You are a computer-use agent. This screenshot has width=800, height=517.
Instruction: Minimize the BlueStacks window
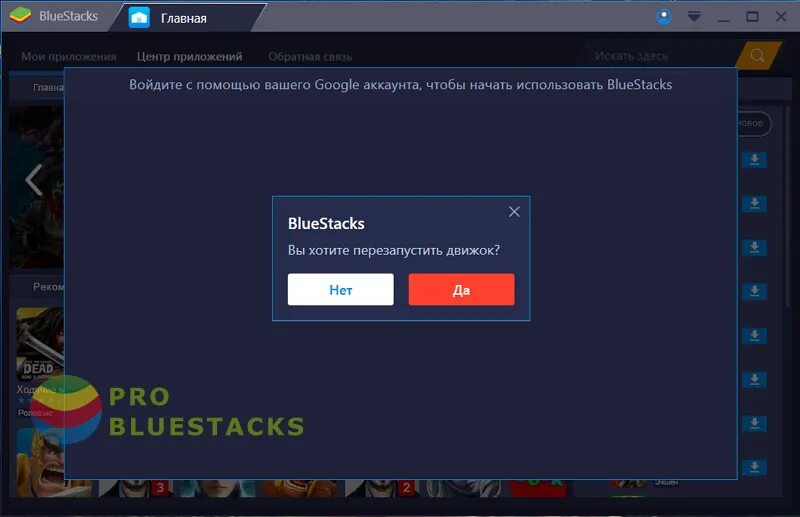pyautogui.click(x=723, y=19)
